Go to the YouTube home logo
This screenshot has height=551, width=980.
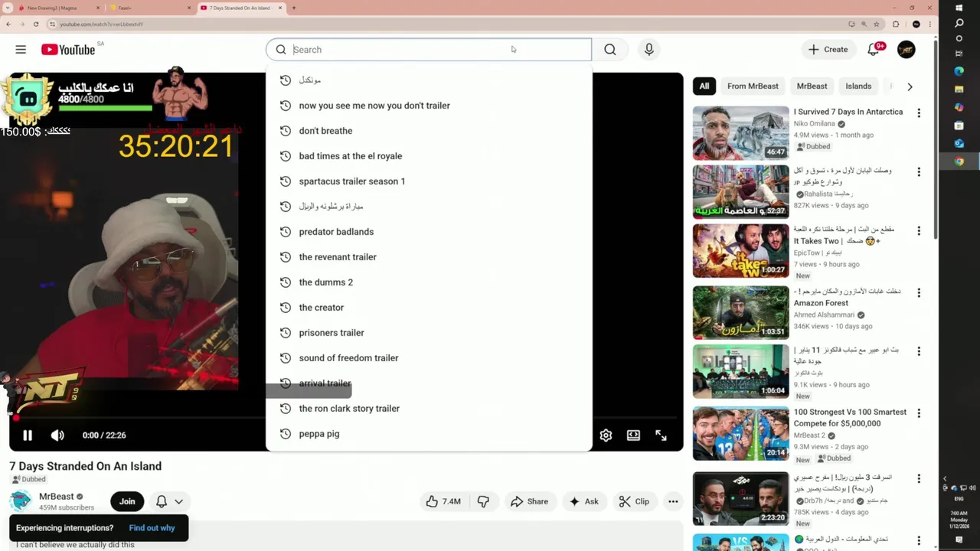point(68,50)
